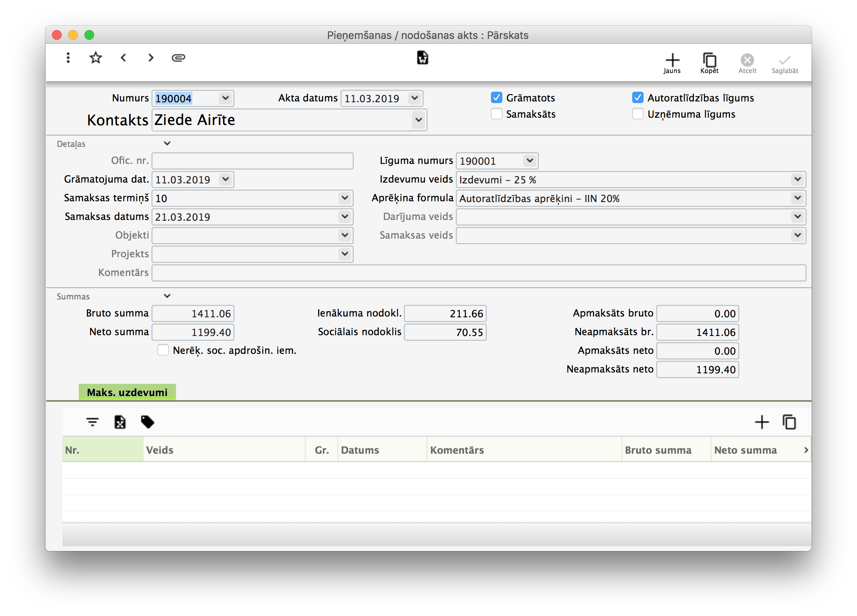Viewport: 857px width, 616px height.
Task: Duplicate payment row copy icon
Action: pyautogui.click(x=789, y=422)
